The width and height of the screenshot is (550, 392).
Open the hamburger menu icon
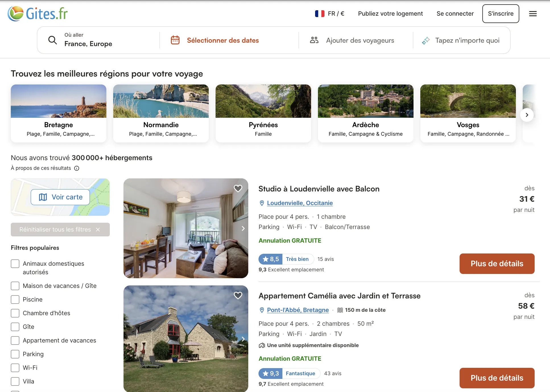533,14
